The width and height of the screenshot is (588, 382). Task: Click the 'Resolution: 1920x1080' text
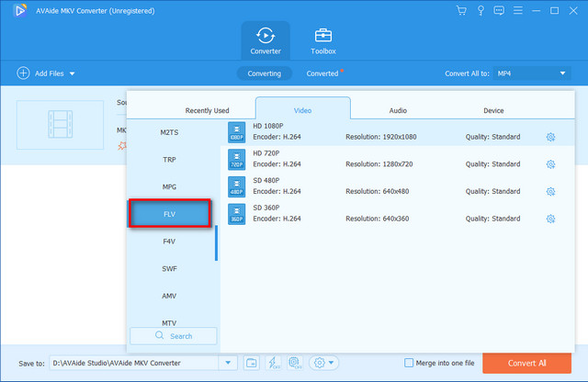[x=381, y=137]
